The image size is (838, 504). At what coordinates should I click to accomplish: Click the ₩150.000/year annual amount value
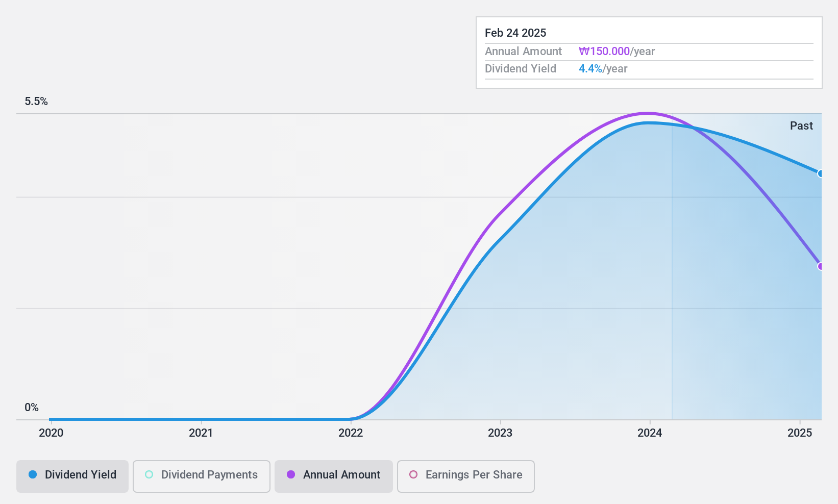click(617, 51)
